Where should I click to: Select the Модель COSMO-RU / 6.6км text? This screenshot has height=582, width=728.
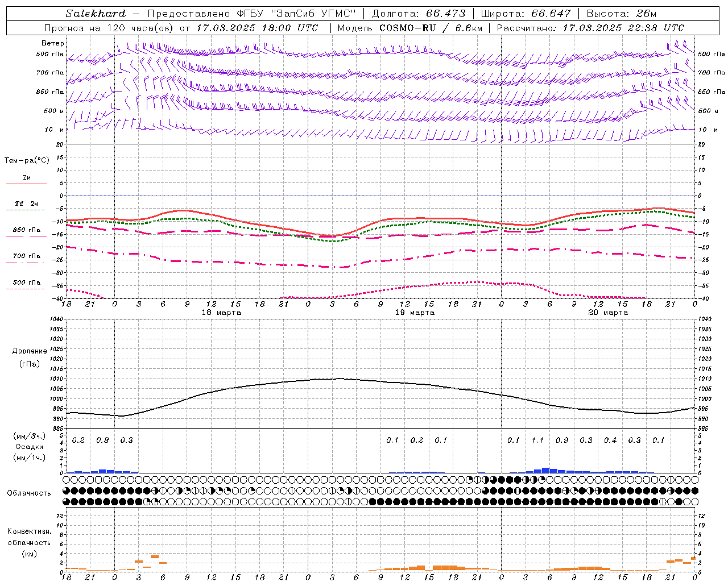(x=410, y=28)
